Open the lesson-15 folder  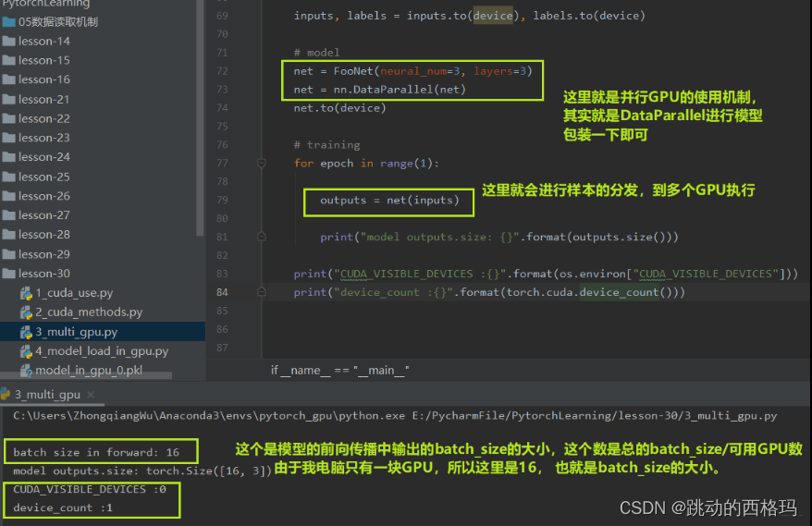(44, 61)
